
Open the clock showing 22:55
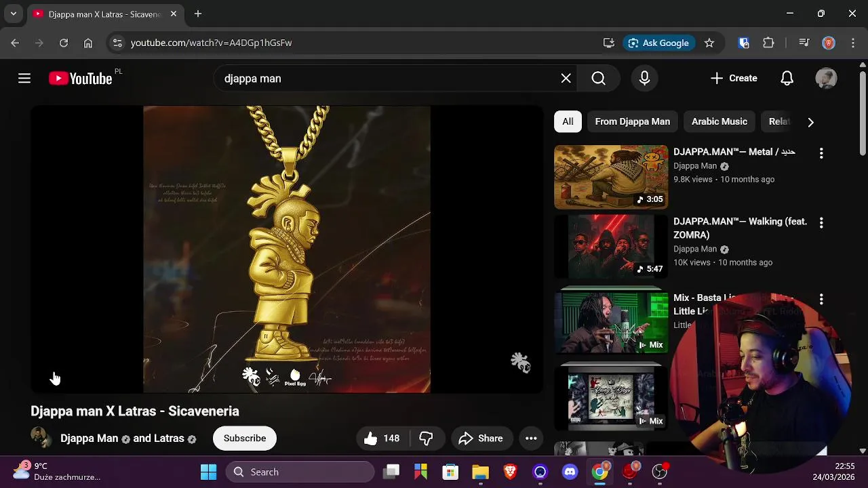coord(835,472)
